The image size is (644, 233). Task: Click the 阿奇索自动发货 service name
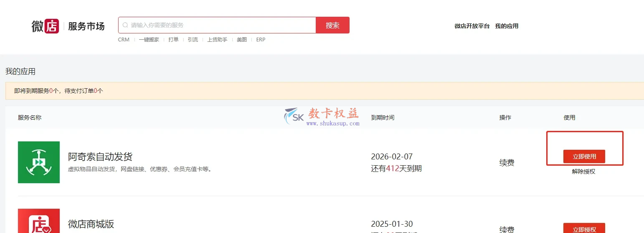pyautogui.click(x=100, y=157)
